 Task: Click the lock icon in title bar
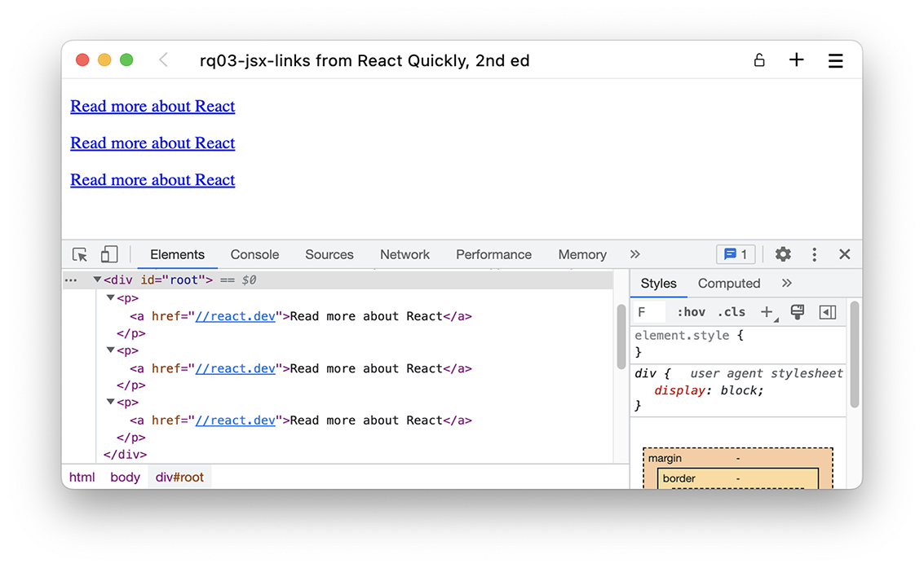759,60
